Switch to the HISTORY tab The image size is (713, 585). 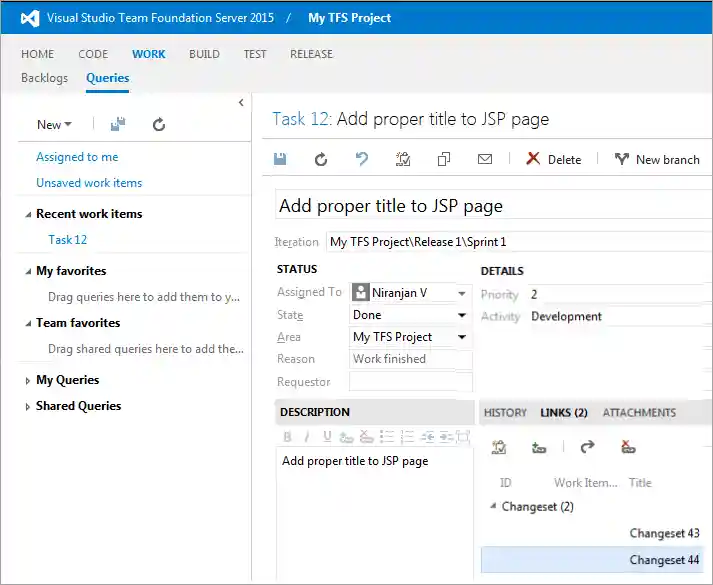pos(505,412)
